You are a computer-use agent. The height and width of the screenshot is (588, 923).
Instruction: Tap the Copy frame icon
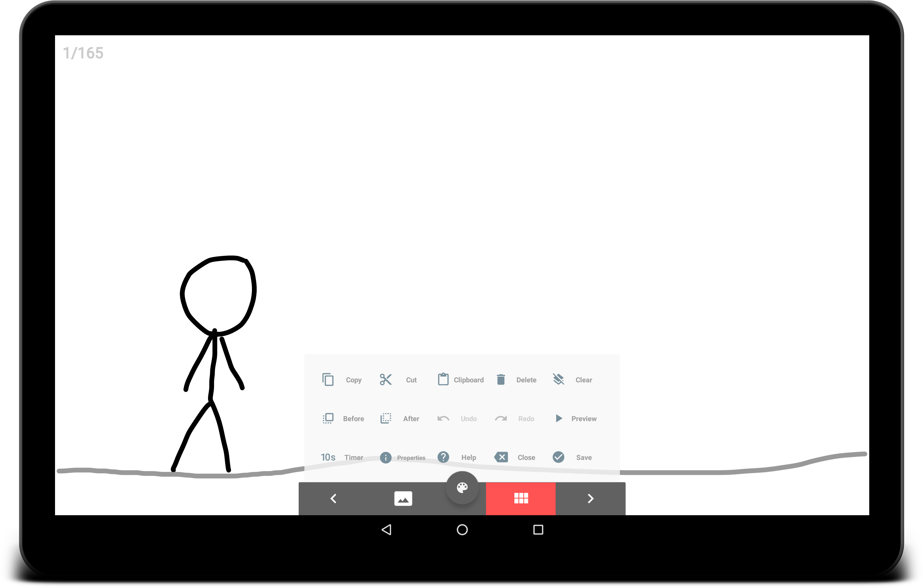click(328, 379)
